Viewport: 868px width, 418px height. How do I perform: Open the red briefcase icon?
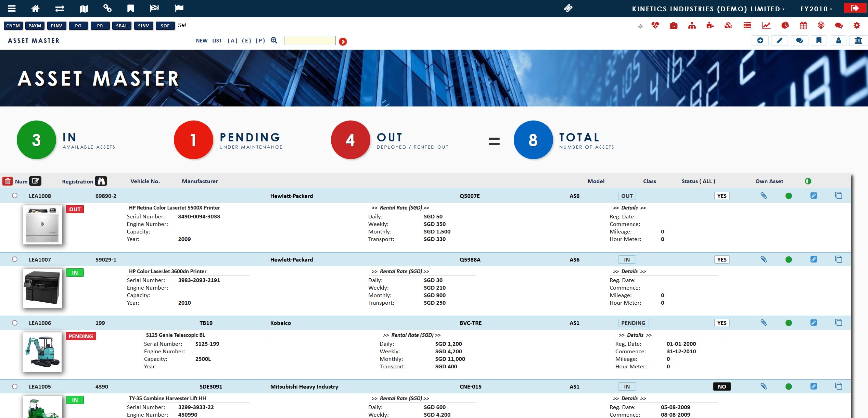(x=673, y=25)
